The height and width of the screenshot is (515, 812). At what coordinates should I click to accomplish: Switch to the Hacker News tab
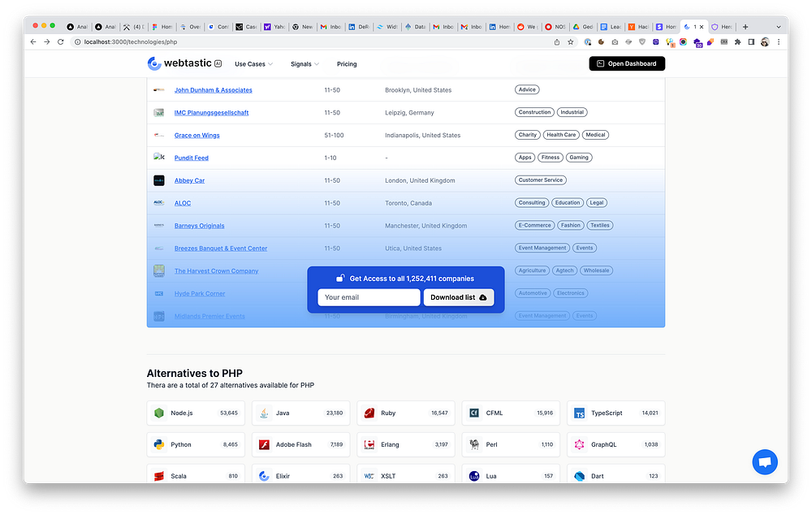[x=638, y=27]
